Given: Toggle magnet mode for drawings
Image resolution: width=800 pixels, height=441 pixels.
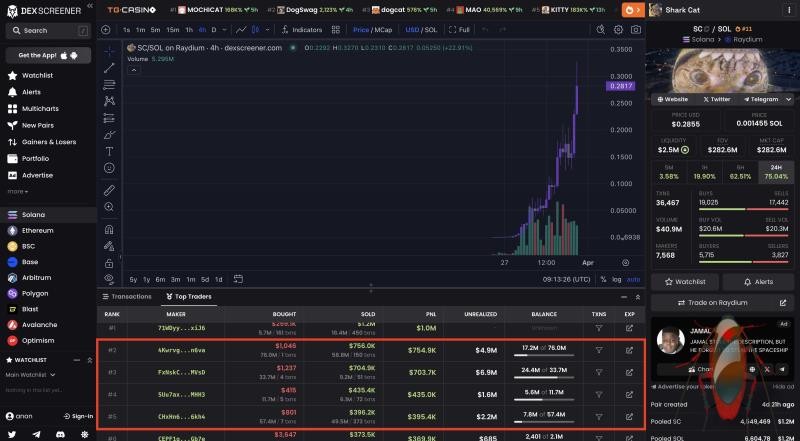Looking at the screenshot, I should pyautogui.click(x=109, y=230).
